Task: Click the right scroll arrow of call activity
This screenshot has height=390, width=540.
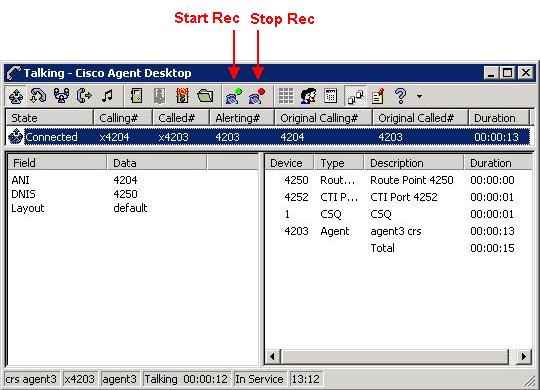Action: pyautogui.click(x=524, y=356)
